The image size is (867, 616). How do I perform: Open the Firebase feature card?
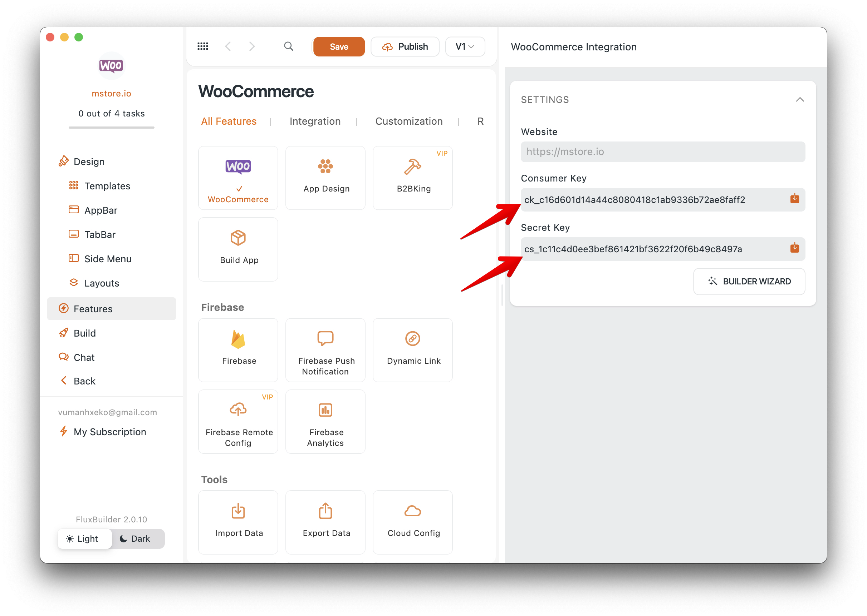pyautogui.click(x=238, y=349)
